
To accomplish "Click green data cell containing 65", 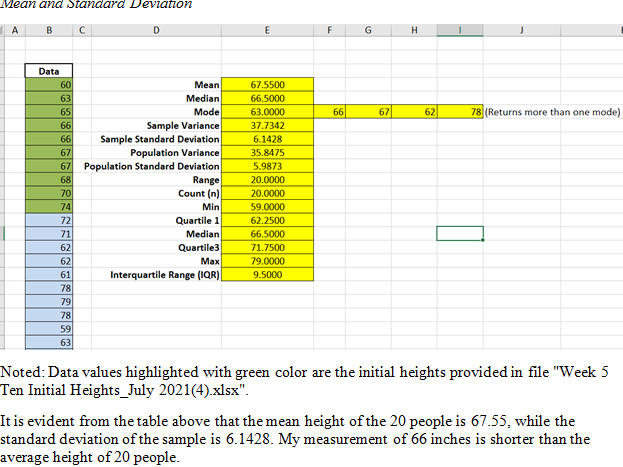I will click(x=49, y=112).
